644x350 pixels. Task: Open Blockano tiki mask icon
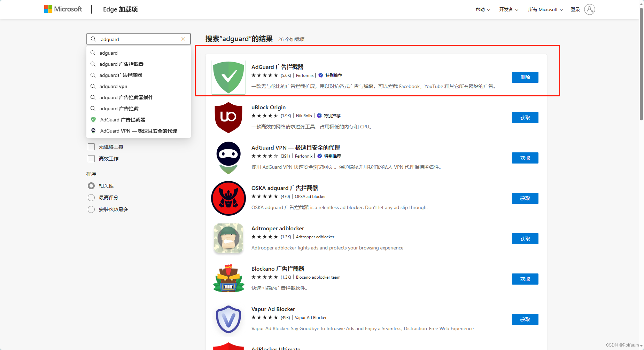[228, 279]
